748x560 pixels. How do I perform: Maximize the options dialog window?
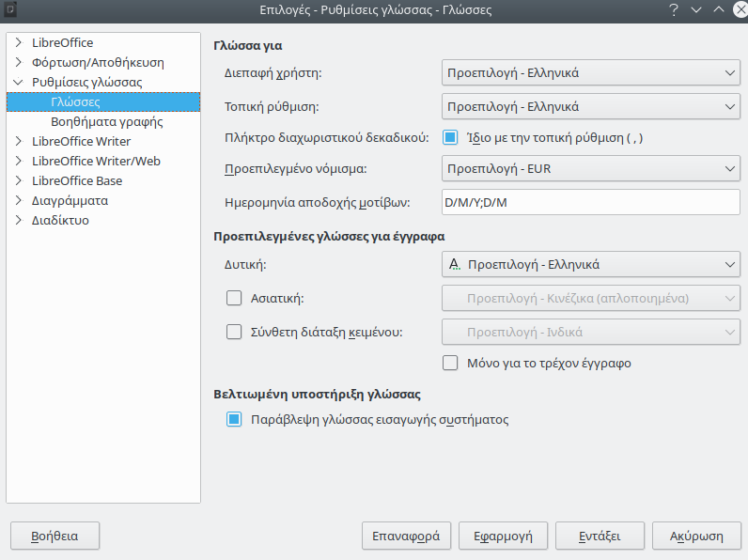click(719, 10)
